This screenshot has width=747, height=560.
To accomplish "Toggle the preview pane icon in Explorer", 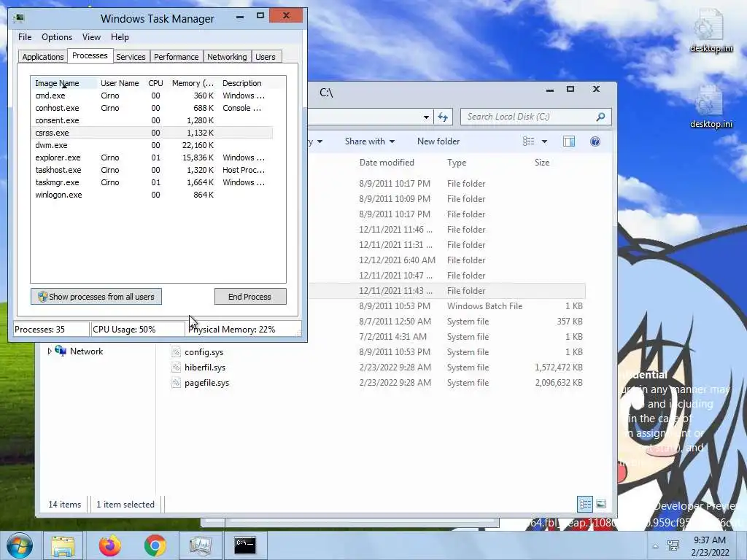I will tap(569, 141).
